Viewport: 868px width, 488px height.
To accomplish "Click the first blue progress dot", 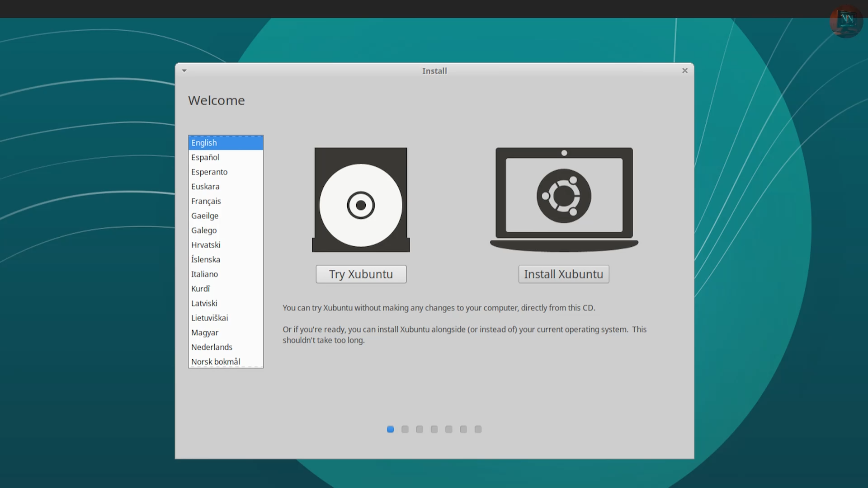I will pyautogui.click(x=391, y=429).
